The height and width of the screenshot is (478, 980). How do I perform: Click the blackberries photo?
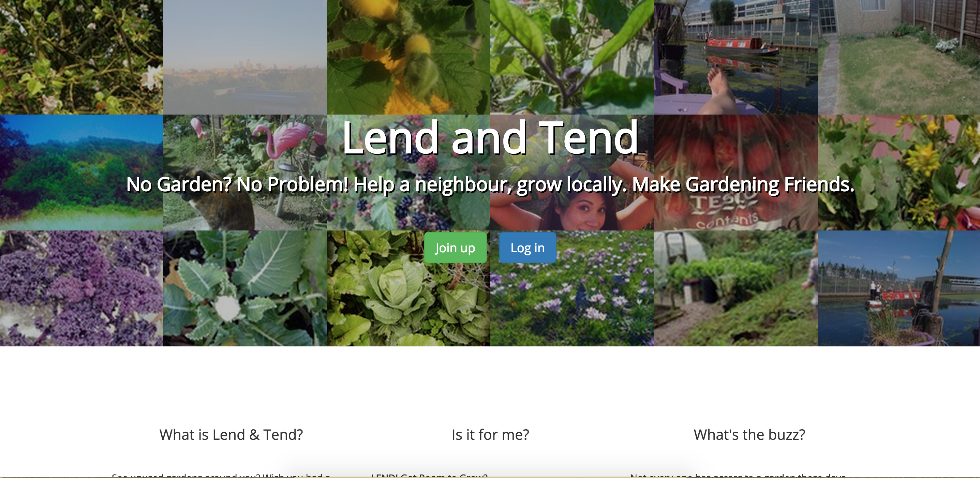tap(409, 172)
